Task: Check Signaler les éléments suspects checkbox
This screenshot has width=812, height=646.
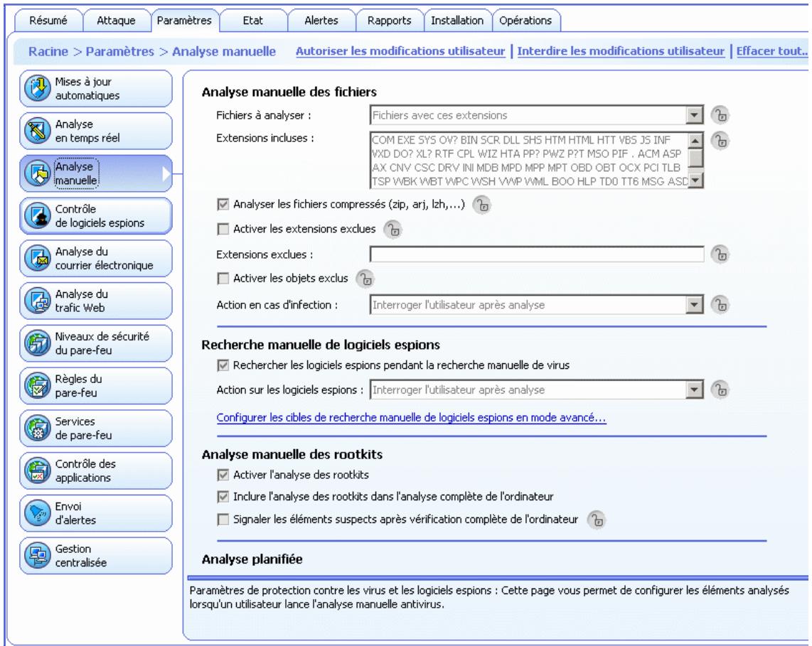Action: point(223,520)
